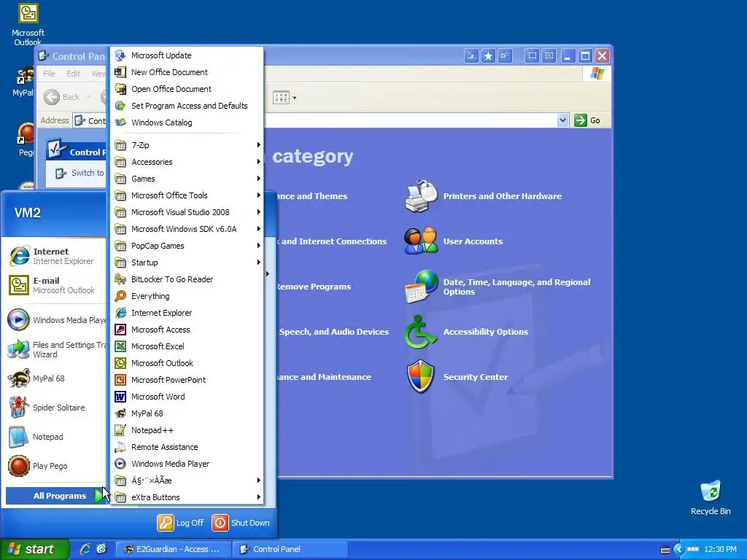The image size is (747, 560).
Task: Click Internet Explorer quick launch icon
Action: coord(85,549)
